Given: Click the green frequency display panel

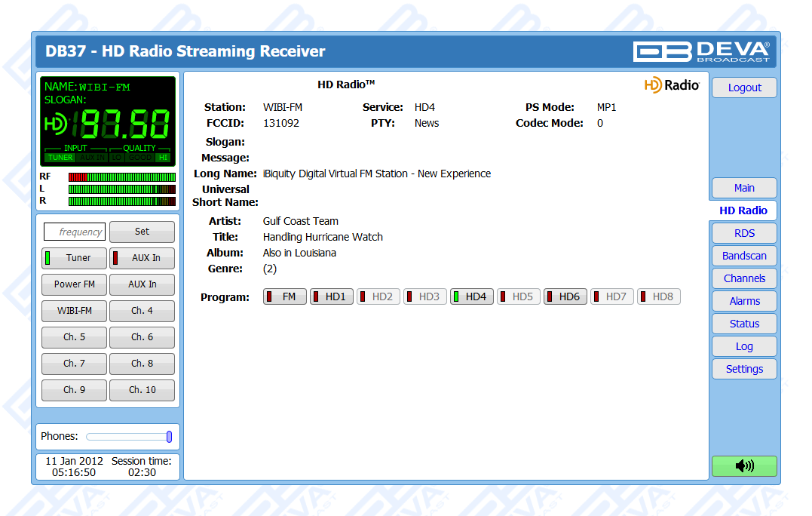Looking at the screenshot, I should point(108,121).
